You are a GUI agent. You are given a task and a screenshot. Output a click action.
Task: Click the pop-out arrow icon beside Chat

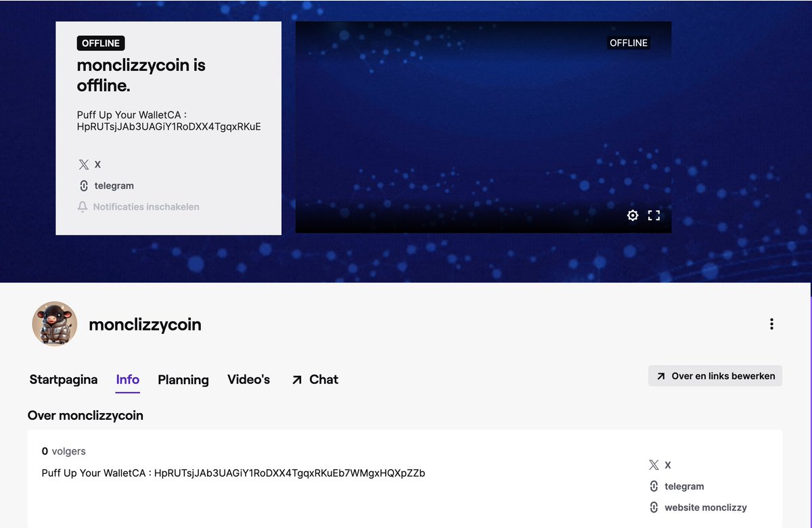[296, 380]
